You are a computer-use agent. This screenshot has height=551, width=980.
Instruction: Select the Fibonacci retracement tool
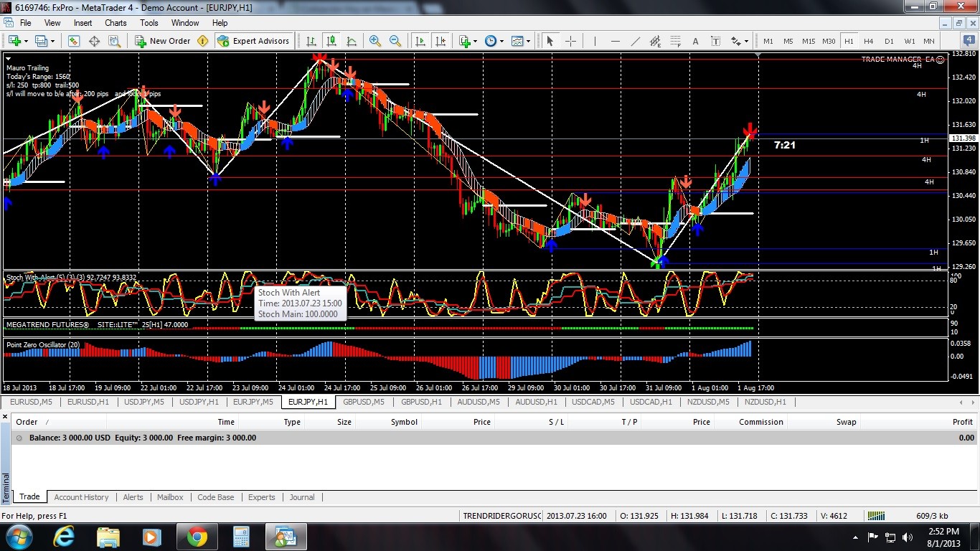pos(675,41)
